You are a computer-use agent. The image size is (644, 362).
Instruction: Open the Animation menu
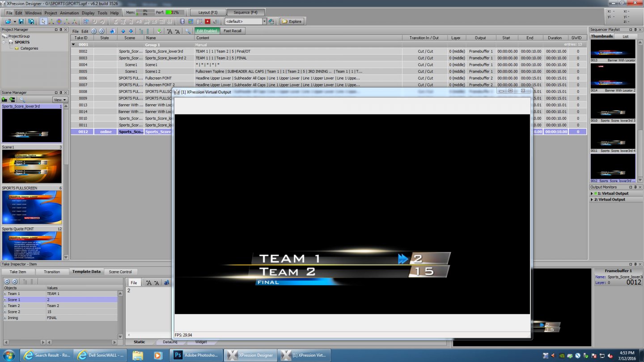click(69, 13)
